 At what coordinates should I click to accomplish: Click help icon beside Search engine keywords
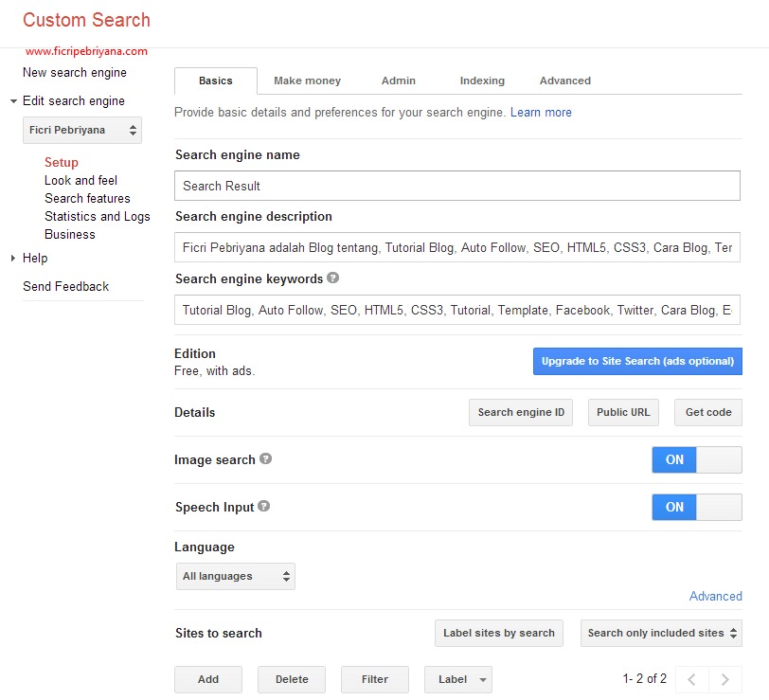coord(333,278)
